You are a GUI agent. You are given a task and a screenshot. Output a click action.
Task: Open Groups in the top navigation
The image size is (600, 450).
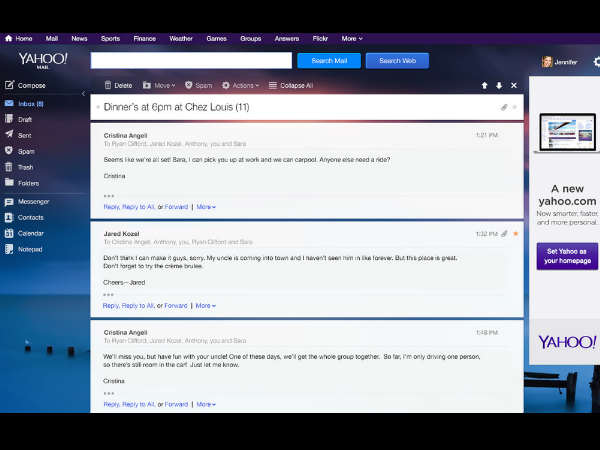[x=251, y=38]
